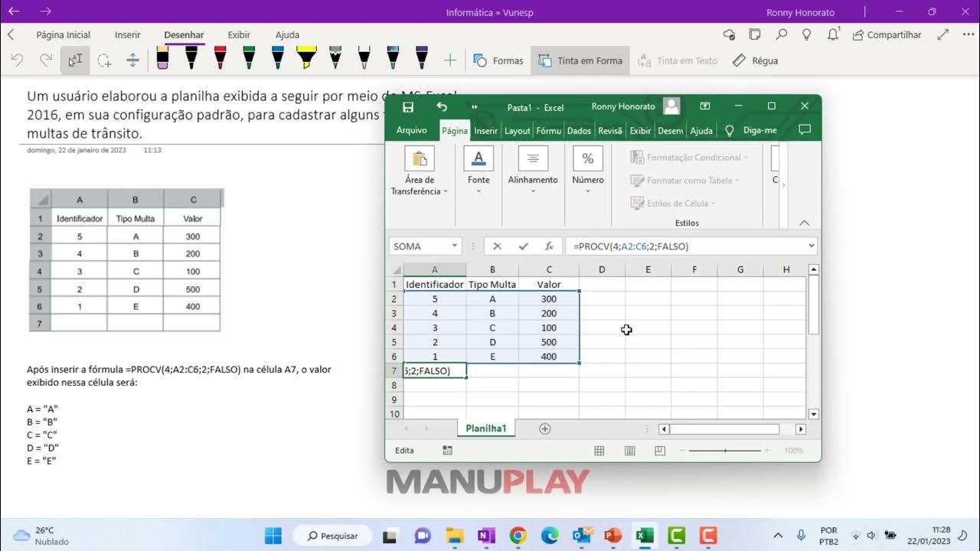Select the object/type text cursor tool
Screen dimensions: 980x551
point(75,60)
